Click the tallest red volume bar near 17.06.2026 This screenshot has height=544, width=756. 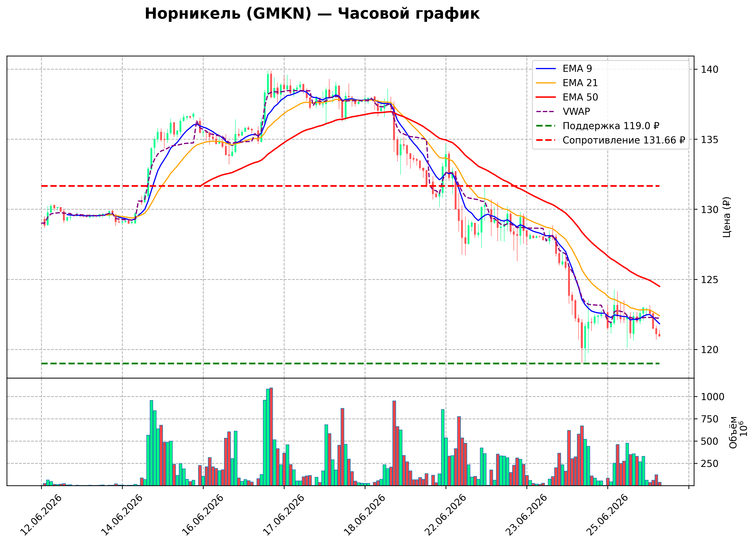pyautogui.click(x=271, y=437)
